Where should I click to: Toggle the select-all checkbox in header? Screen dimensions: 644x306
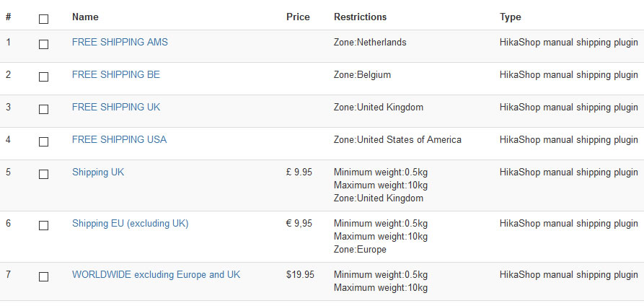coord(43,19)
